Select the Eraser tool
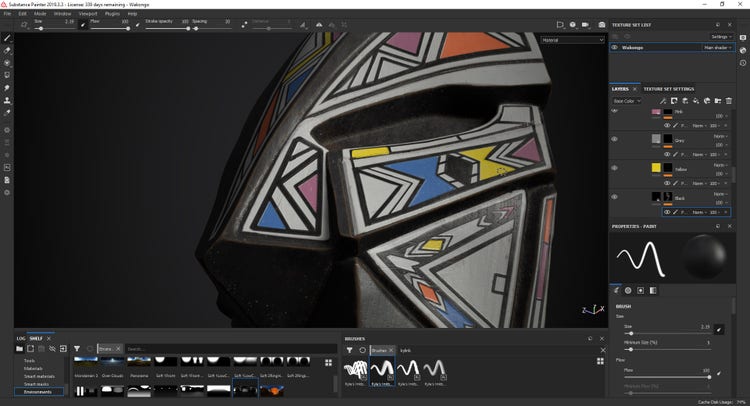The width and height of the screenshot is (750, 406). (x=7, y=50)
